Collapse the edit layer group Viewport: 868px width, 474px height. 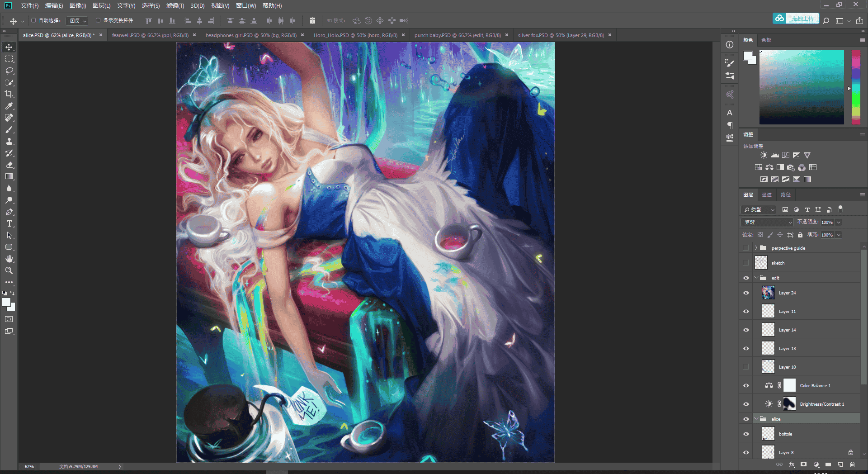tap(756, 278)
